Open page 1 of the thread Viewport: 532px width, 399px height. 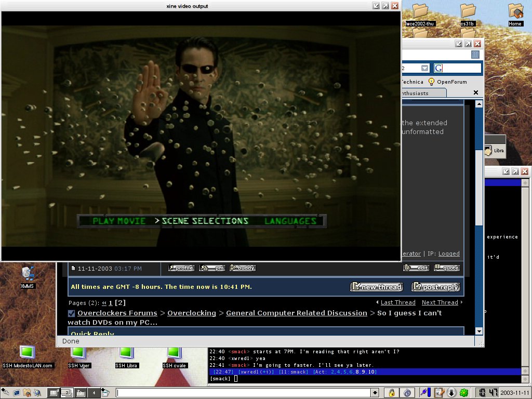pos(110,303)
